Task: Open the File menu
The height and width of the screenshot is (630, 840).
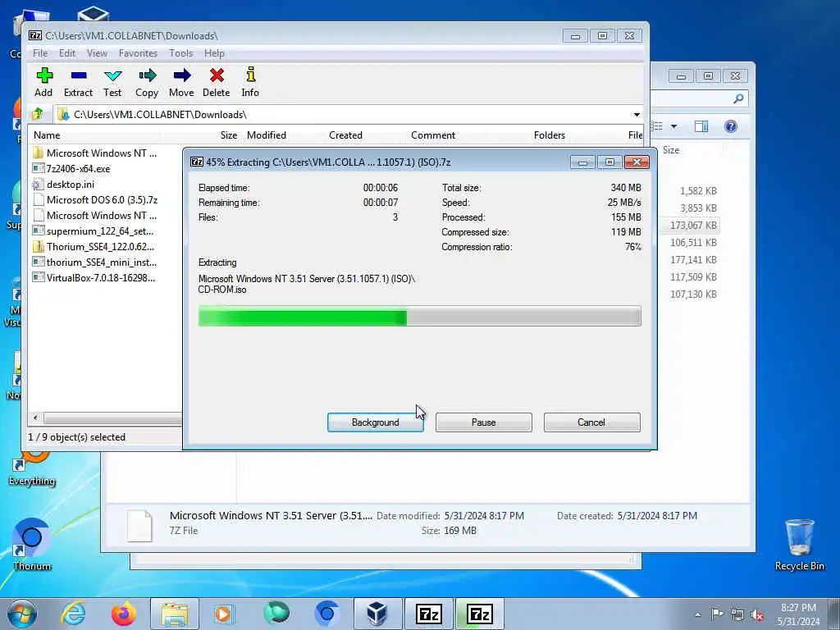Action: (x=40, y=53)
